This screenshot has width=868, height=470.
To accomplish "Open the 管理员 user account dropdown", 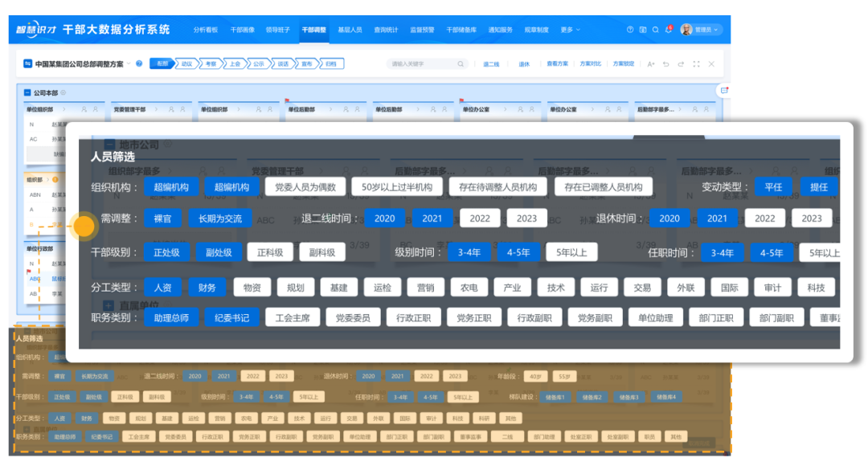I will (702, 30).
